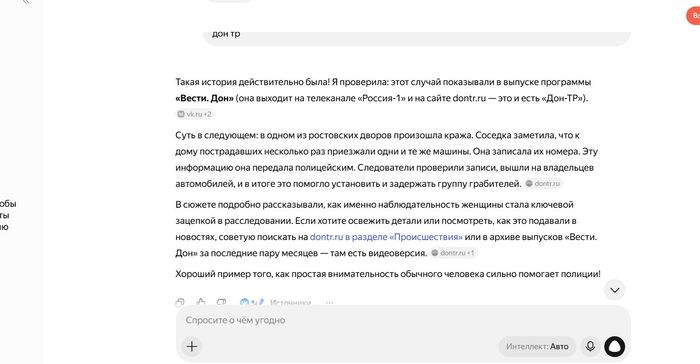Click the microphone voice input icon
The height and width of the screenshot is (364, 700).
(x=590, y=346)
